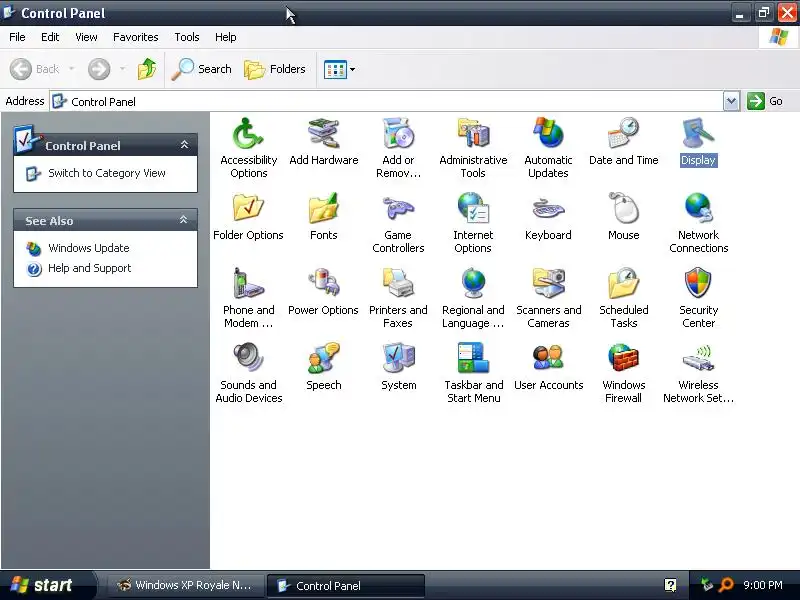This screenshot has height=600, width=800.
Task: Select Internet Options icon
Action: pyautogui.click(x=473, y=208)
